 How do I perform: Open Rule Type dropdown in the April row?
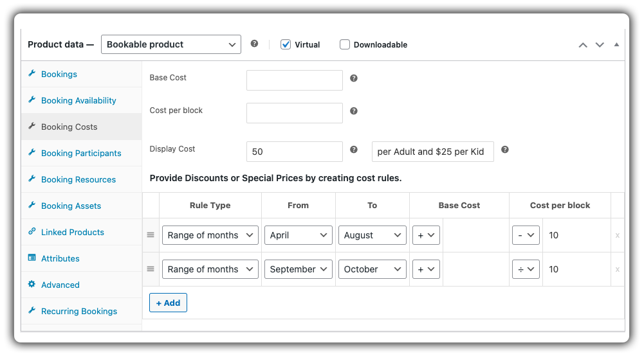coord(210,235)
